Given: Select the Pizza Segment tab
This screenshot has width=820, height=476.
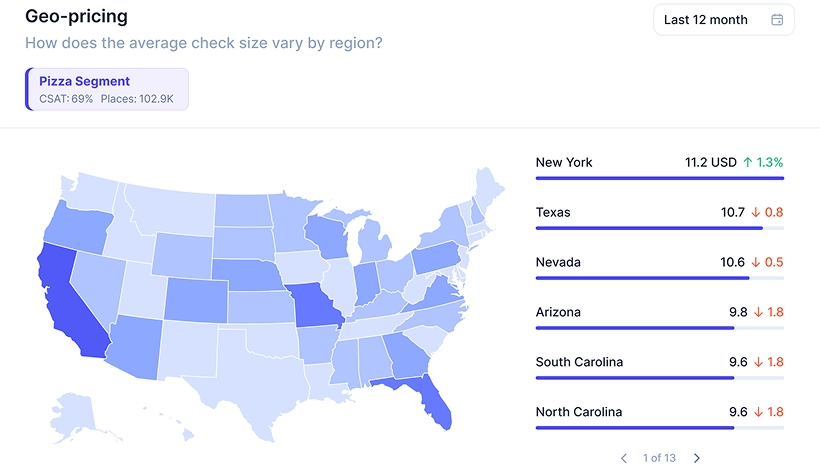Looking at the screenshot, I should (x=106, y=88).
